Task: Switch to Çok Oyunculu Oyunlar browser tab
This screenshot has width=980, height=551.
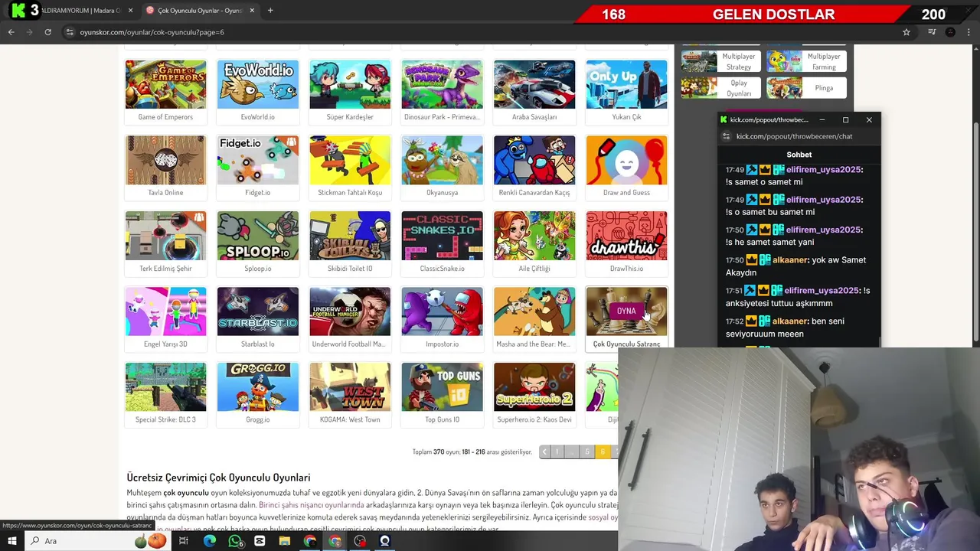Action: 199,11
